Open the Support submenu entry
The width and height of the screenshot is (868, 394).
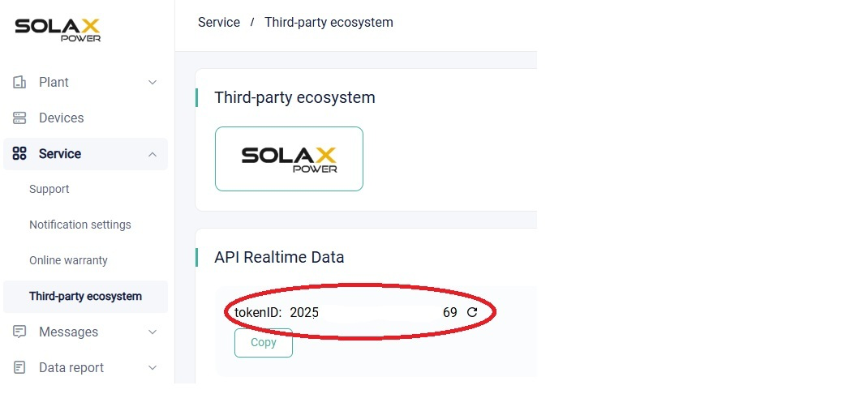click(49, 189)
